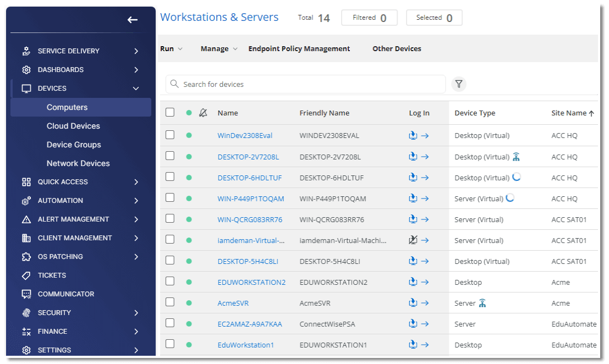
Task: Click remote control icon for WinDev2308Eval
Action: pyautogui.click(x=413, y=135)
